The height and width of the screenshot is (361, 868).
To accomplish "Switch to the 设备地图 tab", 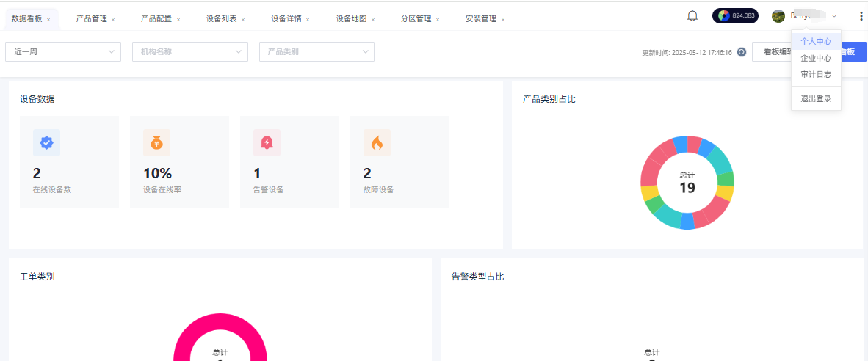I will click(351, 19).
